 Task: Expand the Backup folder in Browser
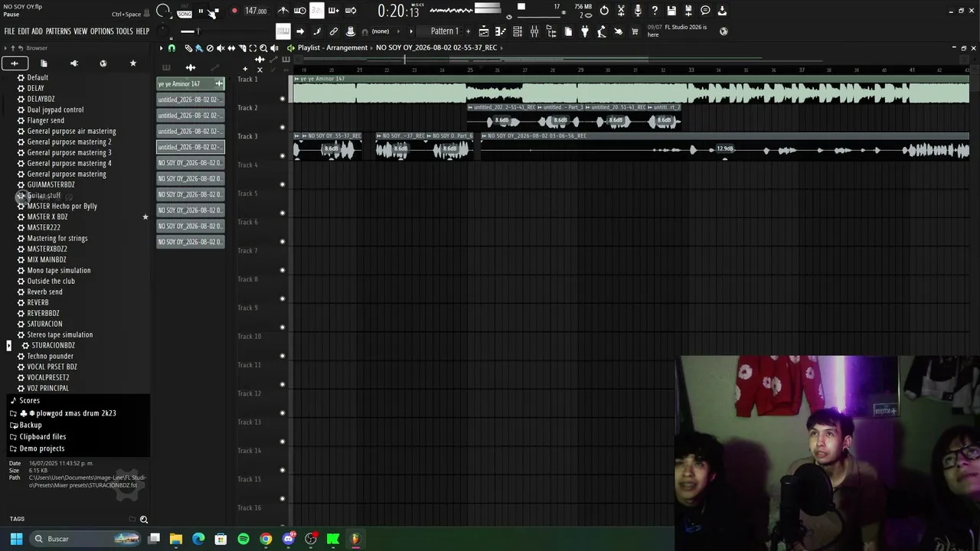click(x=31, y=425)
